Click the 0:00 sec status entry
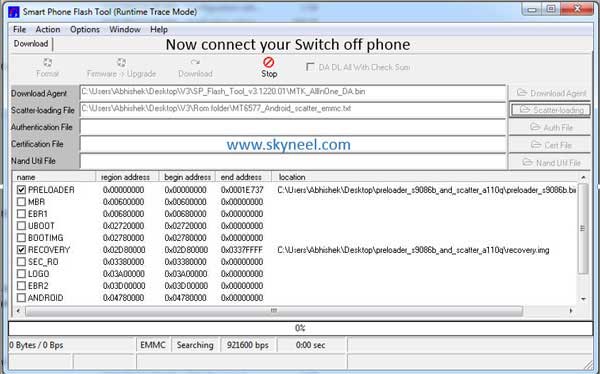Viewport: 600px width, 374px height. [311, 345]
